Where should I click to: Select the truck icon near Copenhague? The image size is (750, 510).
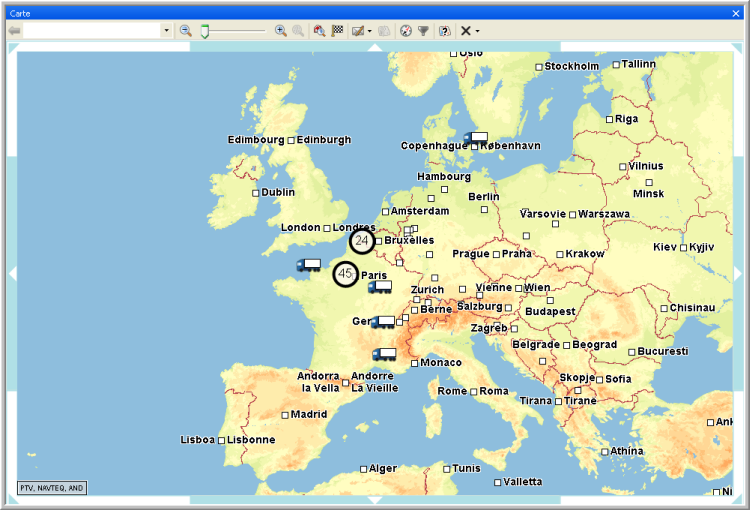point(475,138)
